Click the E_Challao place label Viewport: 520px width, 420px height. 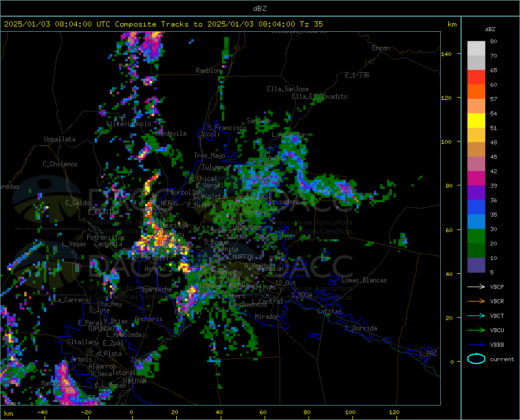[104, 212]
